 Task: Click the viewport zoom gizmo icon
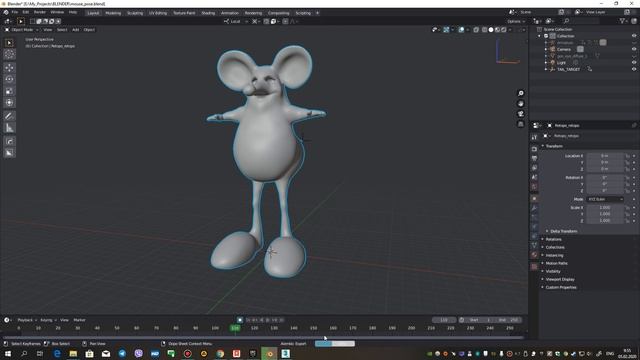(x=520, y=93)
